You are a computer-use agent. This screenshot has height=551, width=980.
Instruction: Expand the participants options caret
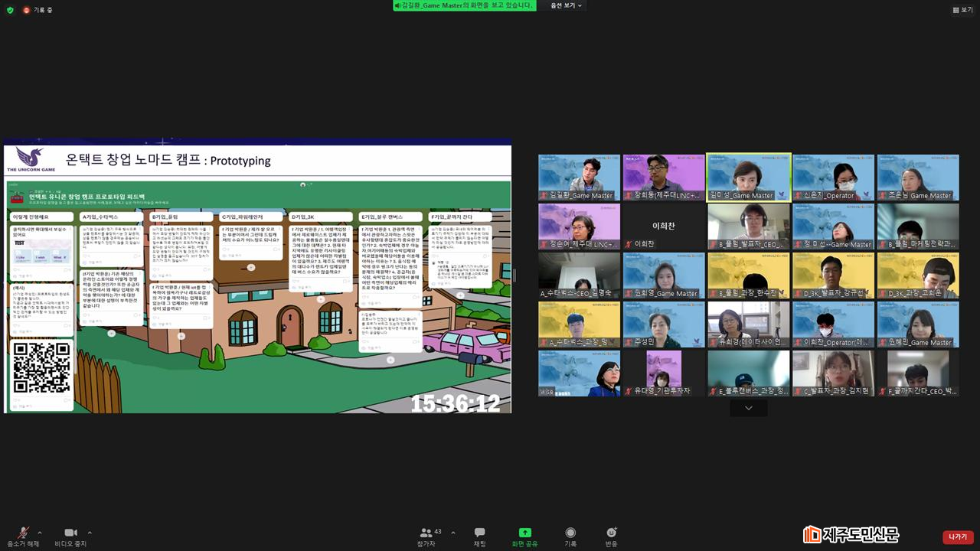(452, 533)
